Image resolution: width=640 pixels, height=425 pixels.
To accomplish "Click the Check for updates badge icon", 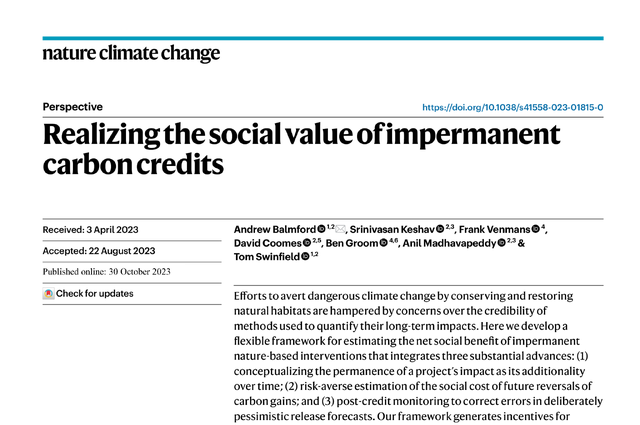I will (x=49, y=294).
